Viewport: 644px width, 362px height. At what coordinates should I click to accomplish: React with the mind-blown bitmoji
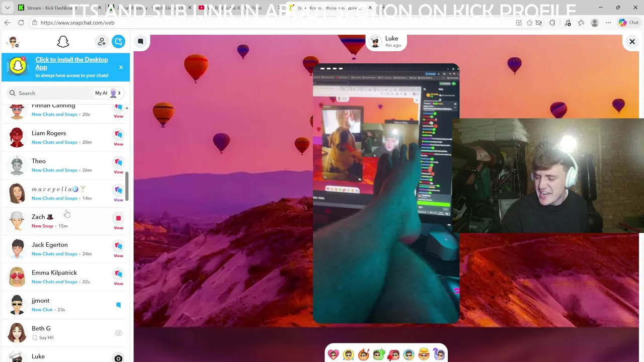tap(424, 355)
